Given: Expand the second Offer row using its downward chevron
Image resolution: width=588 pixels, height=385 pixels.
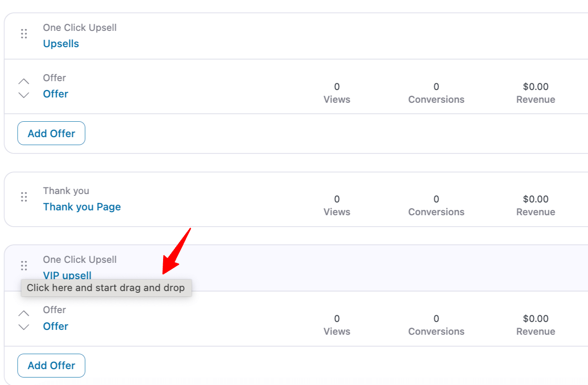Looking at the screenshot, I should tap(23, 327).
